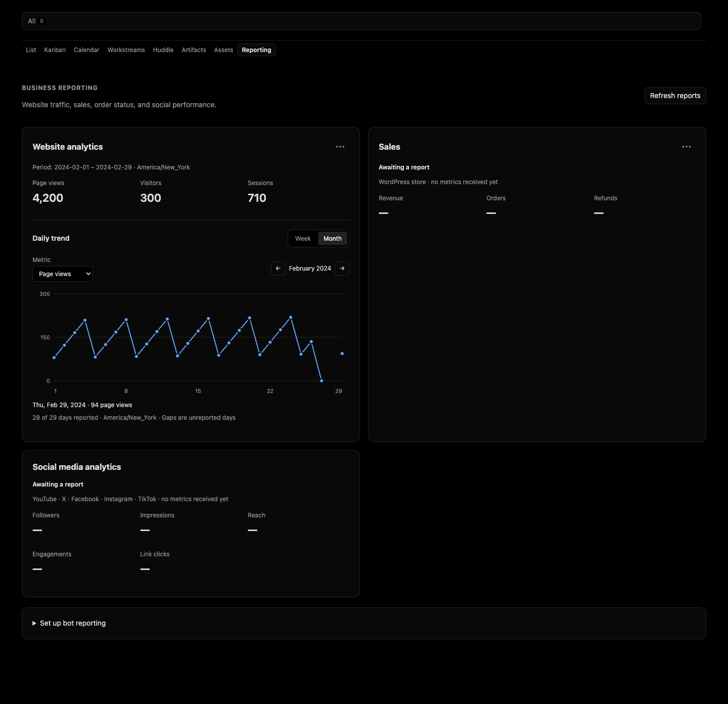Screen dimensions: 728x704
Task: Click the All filter chip
Action: pyautogui.click(x=36, y=21)
